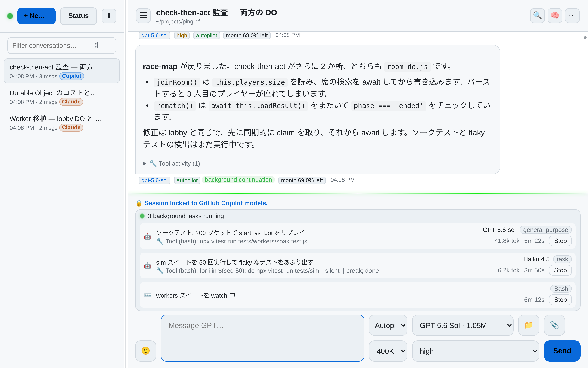This screenshot has width=588, height=368.
Task: Click the lock icon beside session notice
Action: [x=139, y=203]
